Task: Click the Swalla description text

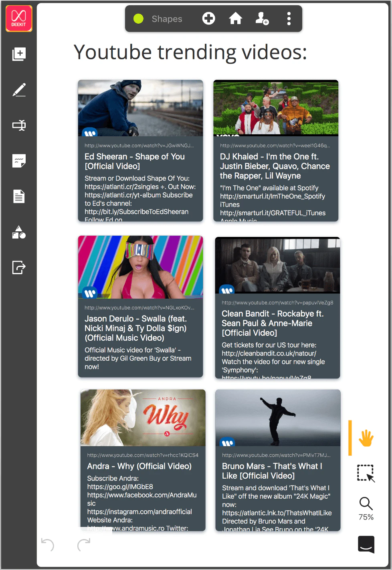Action: point(138,358)
